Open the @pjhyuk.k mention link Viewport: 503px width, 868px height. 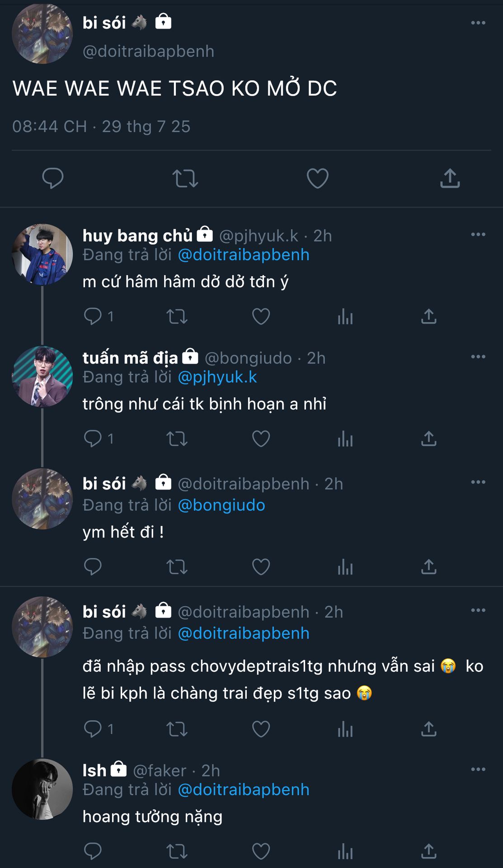217,377
